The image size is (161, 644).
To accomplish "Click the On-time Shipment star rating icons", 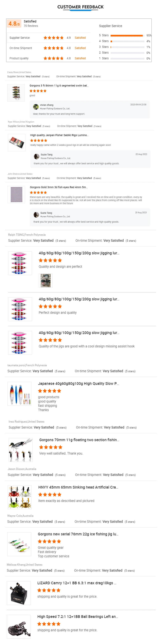I will 53,48.
